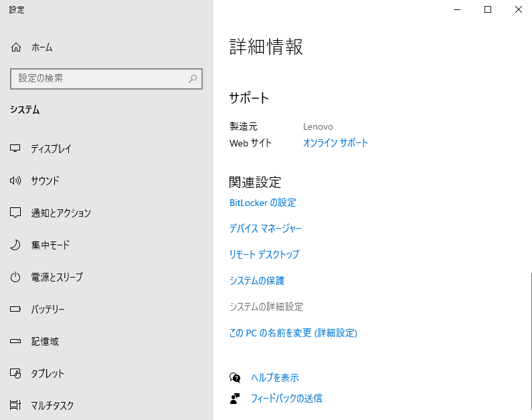Click the Web サイト label
The image size is (532, 420).
250,143
